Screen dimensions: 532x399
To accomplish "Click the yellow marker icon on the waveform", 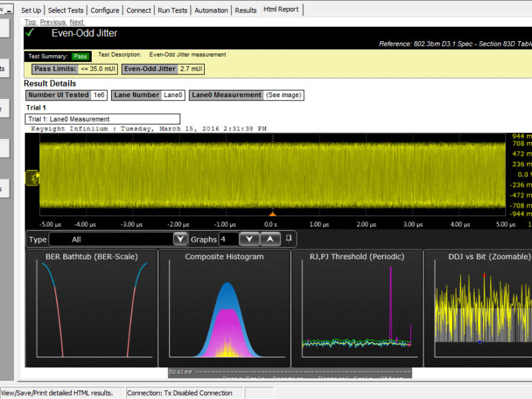I will (x=32, y=178).
